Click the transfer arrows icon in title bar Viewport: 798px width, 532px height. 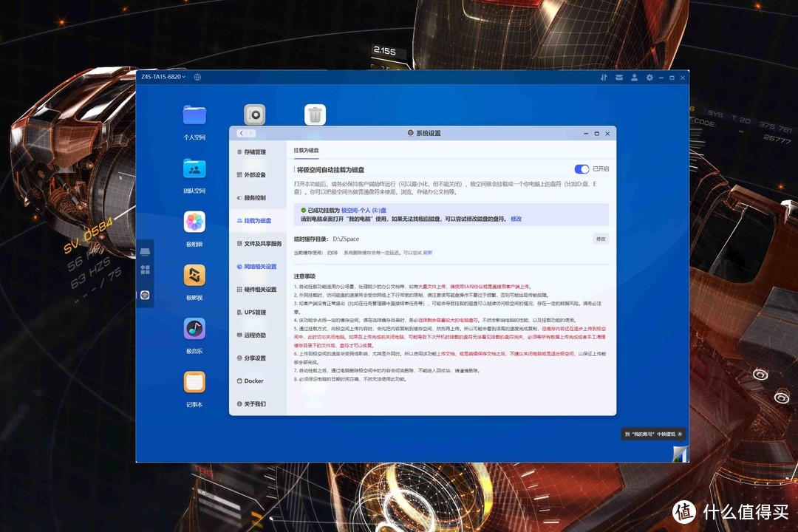click(604, 78)
